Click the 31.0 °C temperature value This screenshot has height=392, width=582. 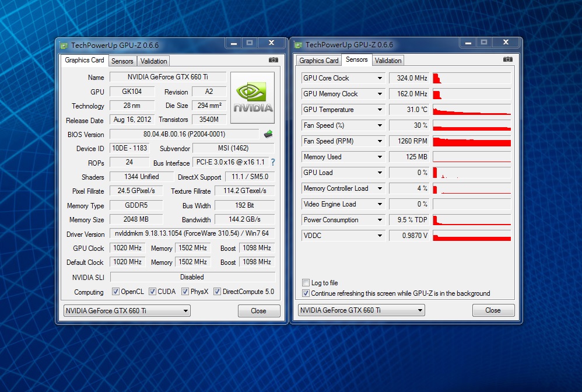coord(409,110)
